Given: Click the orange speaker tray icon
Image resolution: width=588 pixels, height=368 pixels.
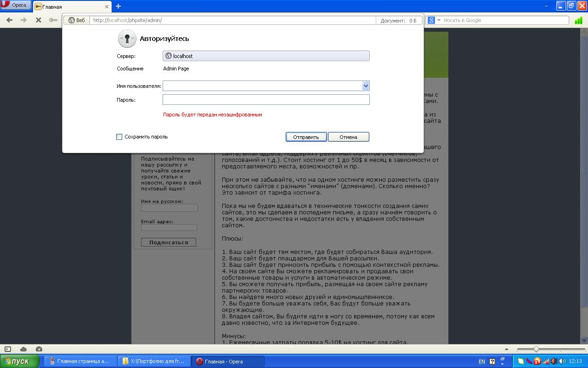Looking at the screenshot, I should pyautogui.click(x=554, y=362).
